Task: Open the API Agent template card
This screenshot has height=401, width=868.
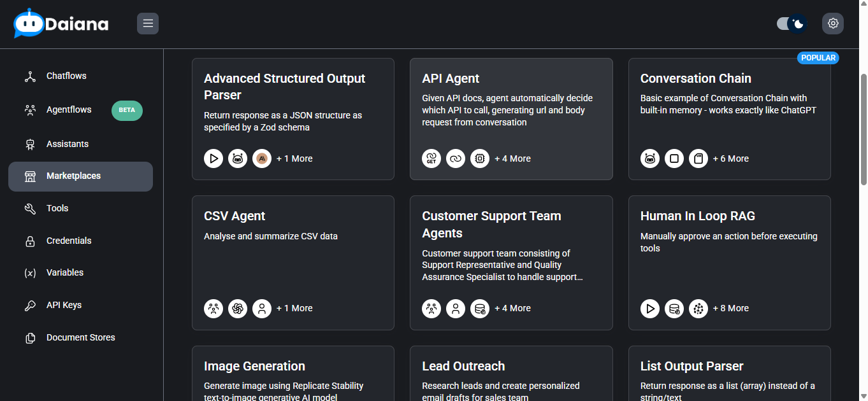Action: point(511,119)
